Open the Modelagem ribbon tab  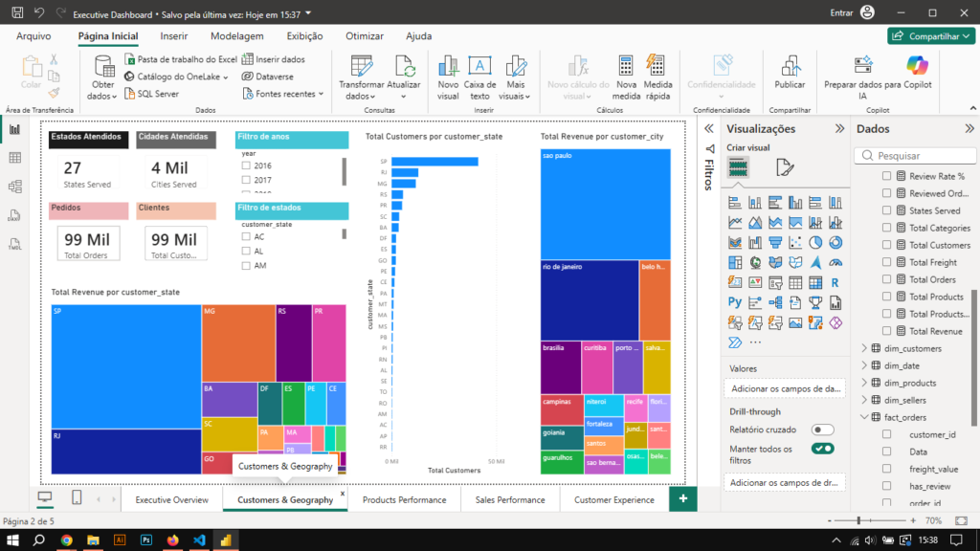pyautogui.click(x=237, y=36)
